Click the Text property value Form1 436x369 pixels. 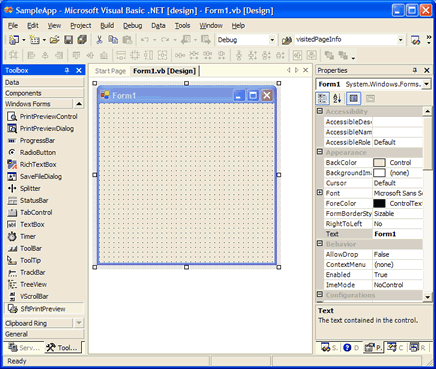398,234
